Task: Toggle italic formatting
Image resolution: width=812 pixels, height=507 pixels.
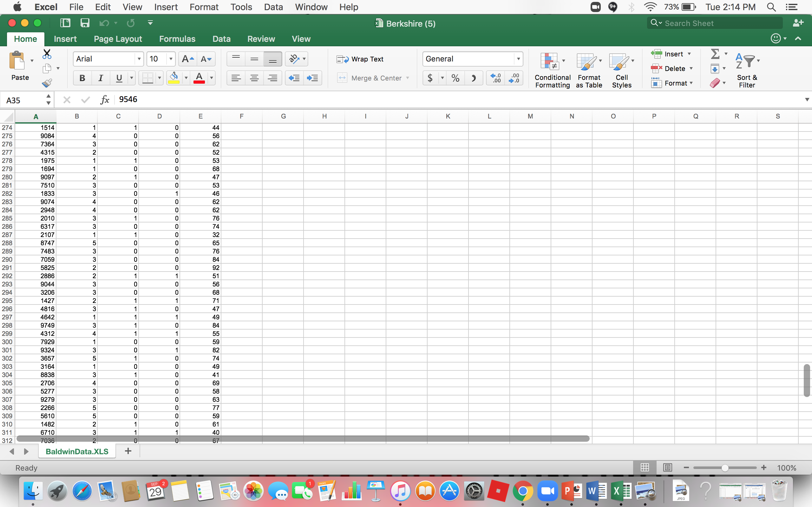Action: [100, 78]
